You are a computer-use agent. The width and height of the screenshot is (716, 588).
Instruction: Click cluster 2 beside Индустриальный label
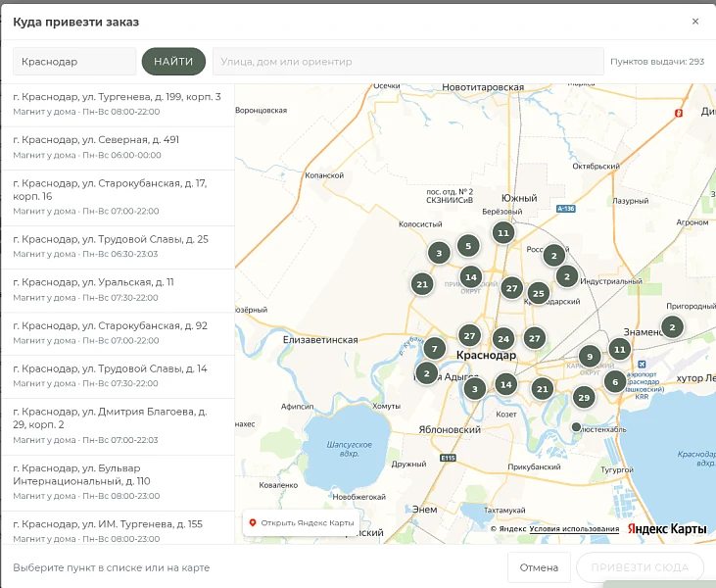[x=567, y=276]
